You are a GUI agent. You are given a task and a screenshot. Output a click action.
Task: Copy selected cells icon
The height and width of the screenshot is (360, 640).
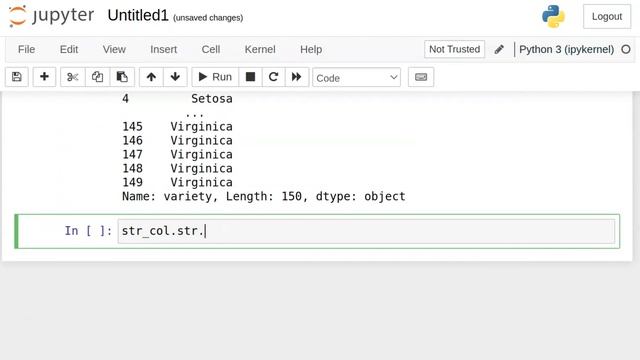tap(97, 77)
